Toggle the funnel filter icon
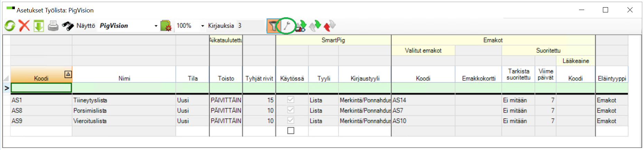644x150 pixels. click(273, 26)
